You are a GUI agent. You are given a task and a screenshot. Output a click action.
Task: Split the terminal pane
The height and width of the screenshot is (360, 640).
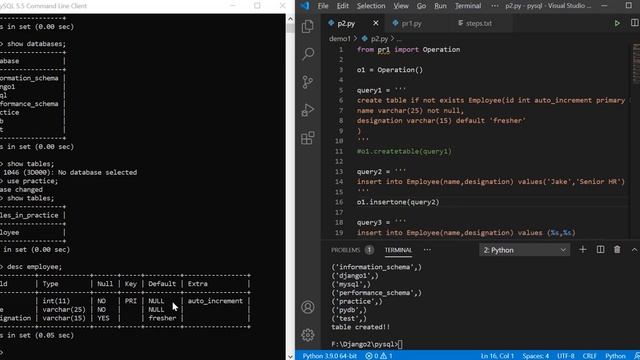pyautogui.click(x=600, y=249)
